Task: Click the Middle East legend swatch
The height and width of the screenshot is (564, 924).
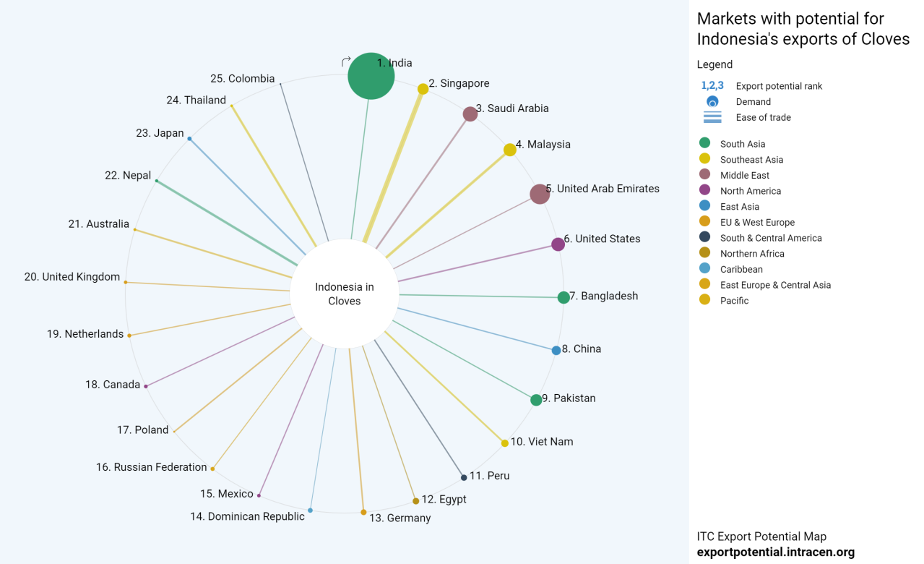Action: point(705,175)
